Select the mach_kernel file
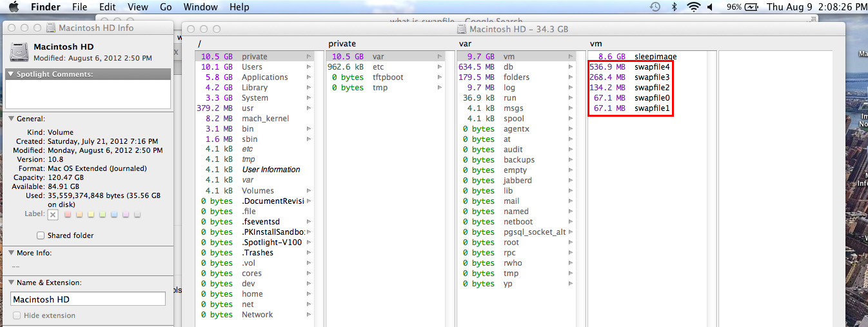The height and width of the screenshot is (327, 868). [255, 119]
